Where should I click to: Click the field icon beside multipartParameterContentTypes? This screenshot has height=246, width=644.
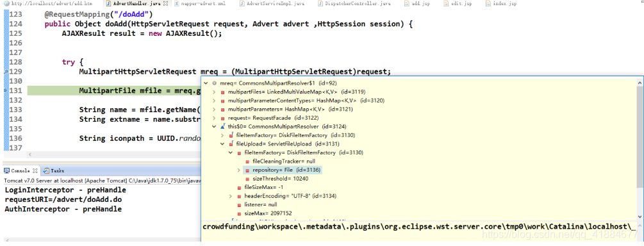click(222, 101)
